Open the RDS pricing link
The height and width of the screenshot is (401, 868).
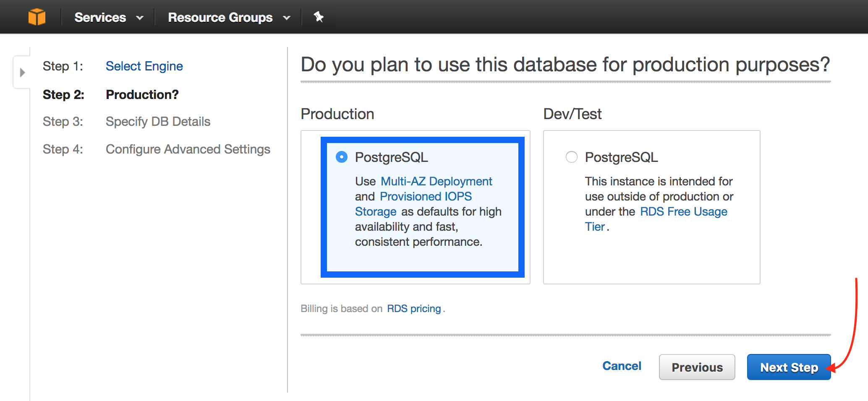[414, 309]
